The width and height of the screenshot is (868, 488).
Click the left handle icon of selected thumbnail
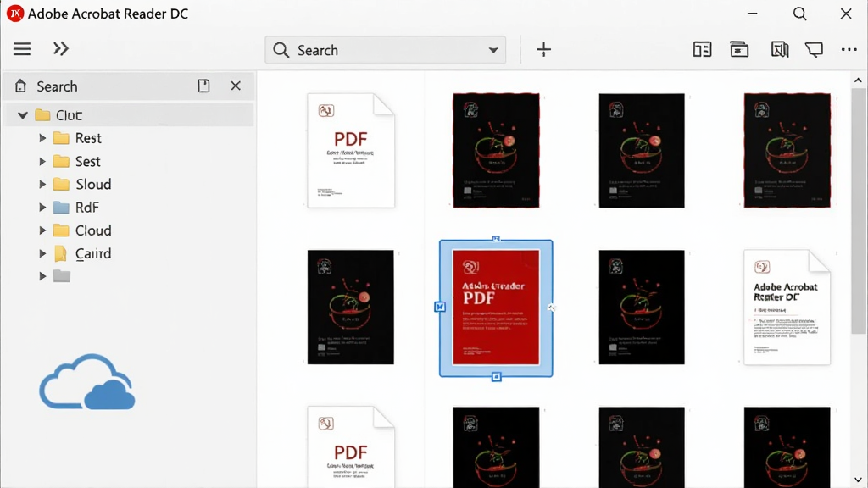(440, 307)
